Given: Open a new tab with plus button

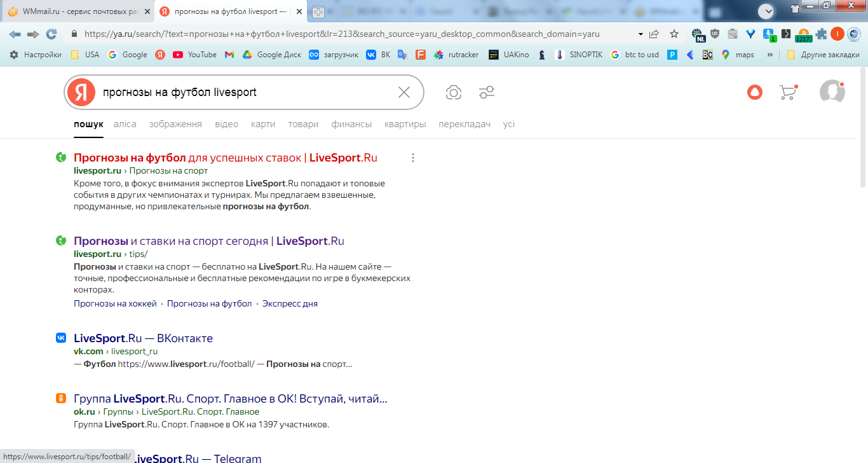Looking at the screenshot, I should coord(318,12).
